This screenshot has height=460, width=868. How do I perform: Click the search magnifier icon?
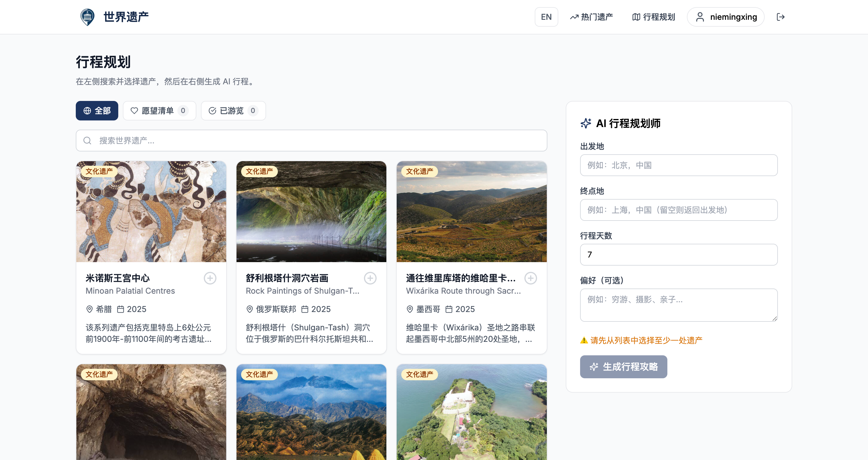click(x=87, y=141)
